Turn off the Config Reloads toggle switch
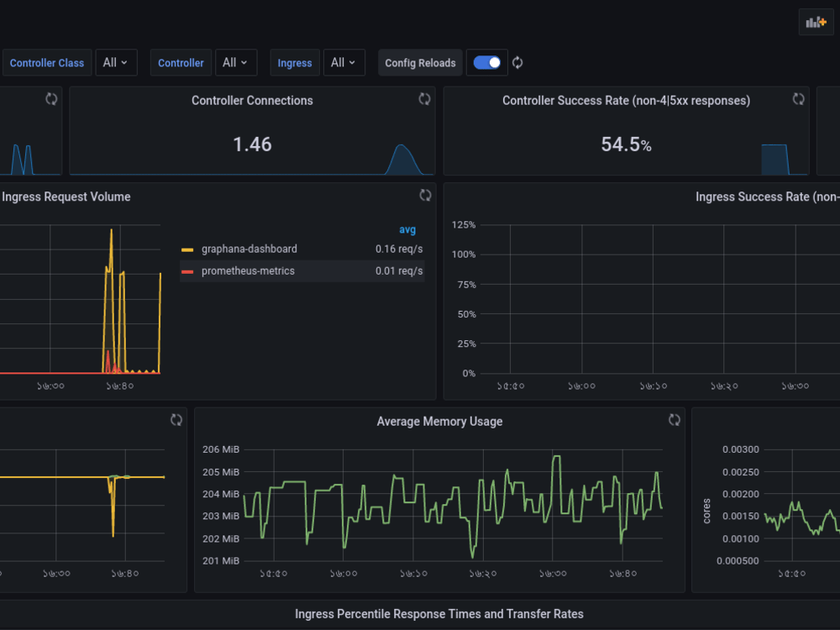 pyautogui.click(x=487, y=62)
